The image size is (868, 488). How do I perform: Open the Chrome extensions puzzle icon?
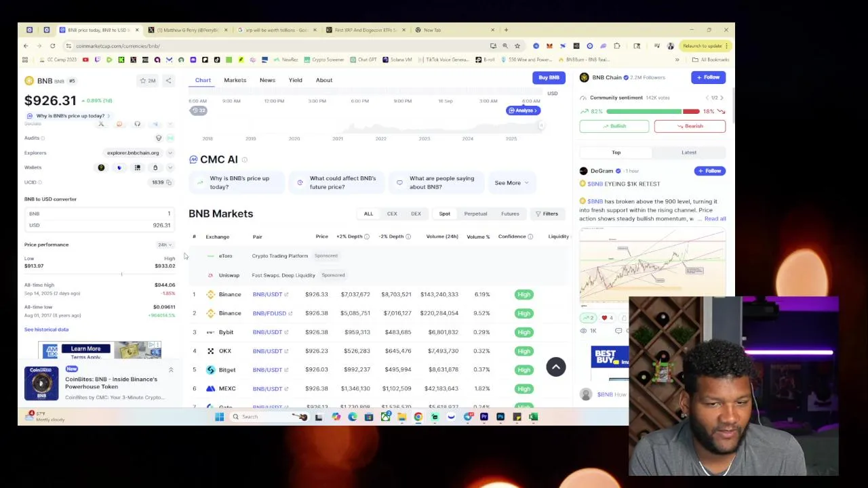(x=617, y=46)
